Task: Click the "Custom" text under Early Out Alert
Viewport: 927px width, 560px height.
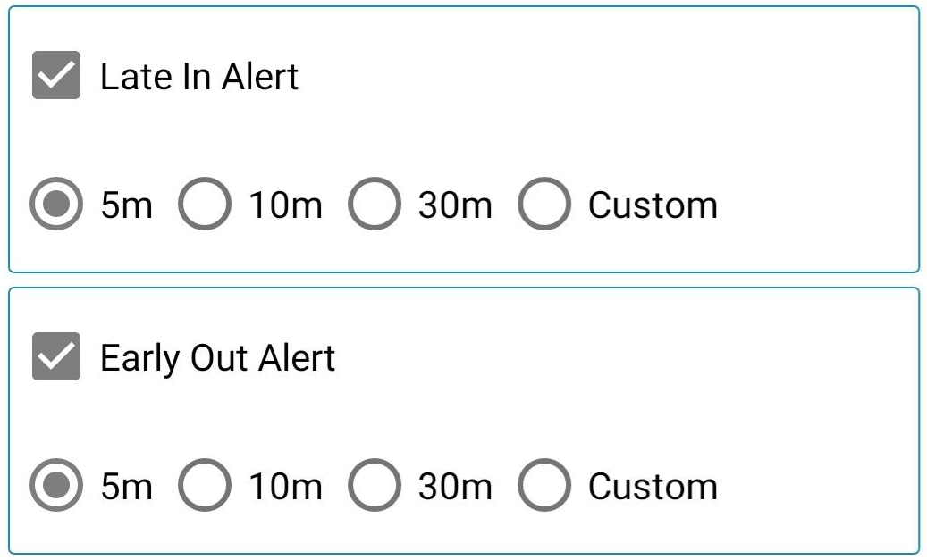Action: tap(653, 488)
